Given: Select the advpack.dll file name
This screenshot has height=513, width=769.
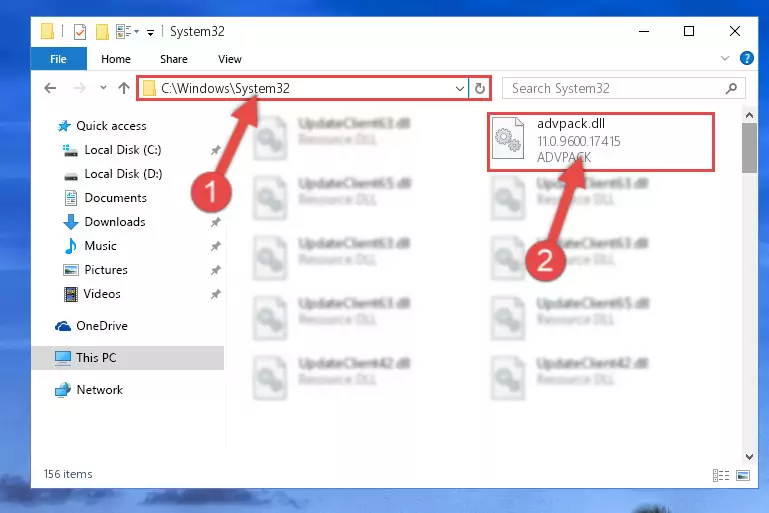Looking at the screenshot, I should coord(571,124).
